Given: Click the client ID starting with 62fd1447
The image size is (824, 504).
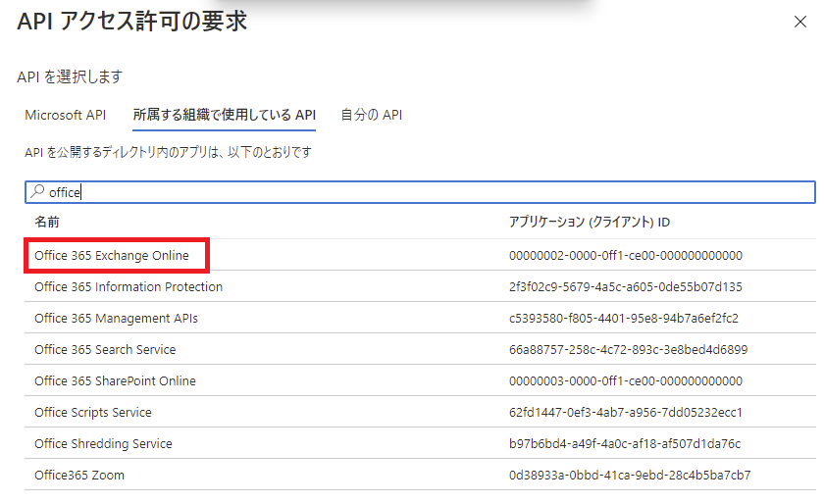Looking at the screenshot, I should tap(625, 413).
